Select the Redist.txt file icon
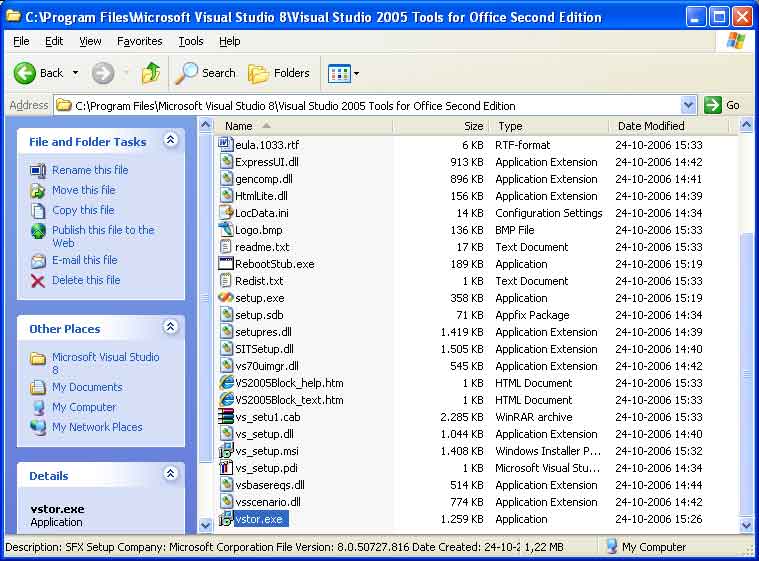The width and height of the screenshot is (759, 561). [x=226, y=280]
